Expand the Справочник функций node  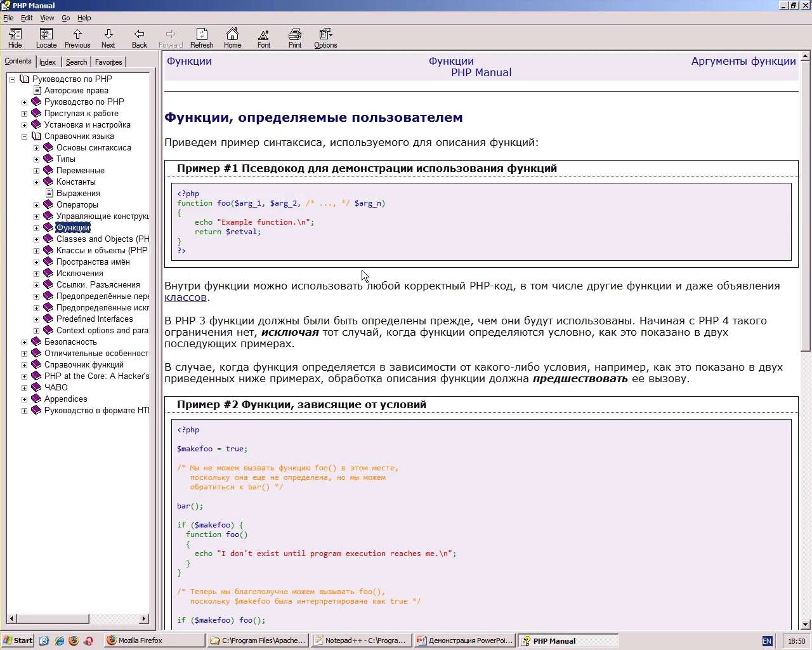[24, 365]
